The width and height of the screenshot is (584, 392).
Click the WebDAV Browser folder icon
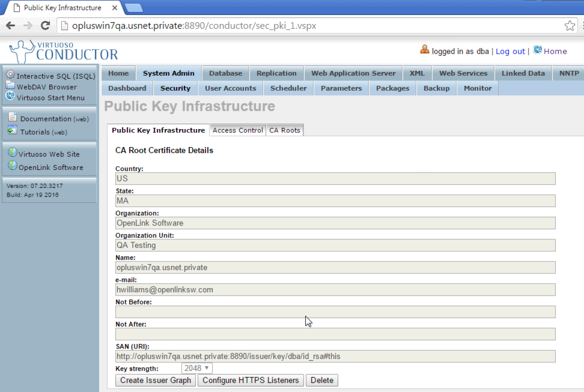pyautogui.click(x=10, y=85)
